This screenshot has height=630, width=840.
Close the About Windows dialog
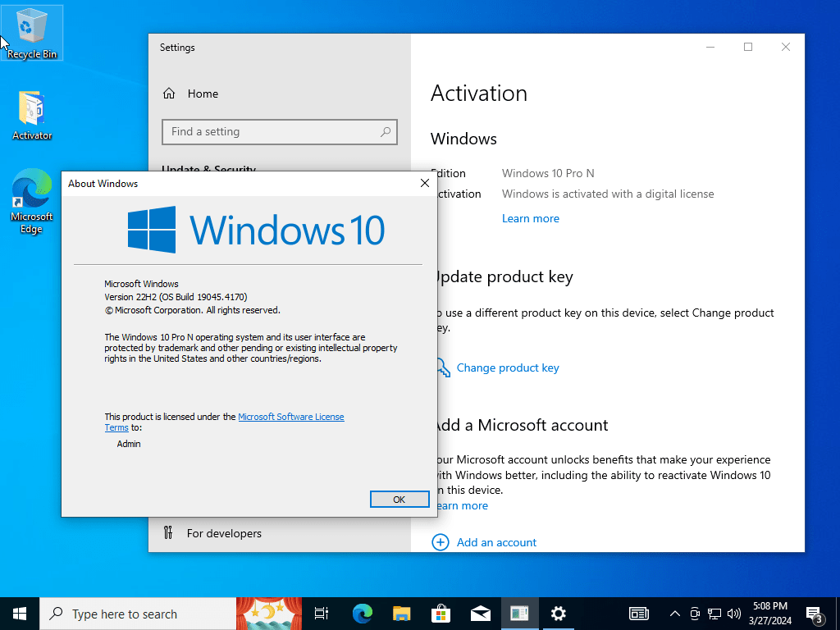click(425, 183)
